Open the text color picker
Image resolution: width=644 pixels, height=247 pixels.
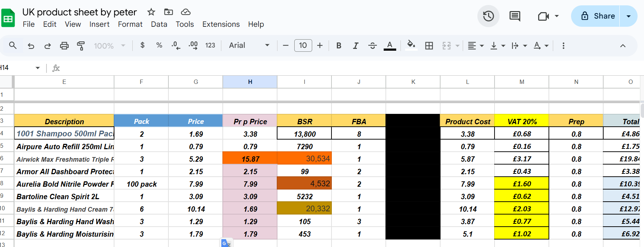390,45
